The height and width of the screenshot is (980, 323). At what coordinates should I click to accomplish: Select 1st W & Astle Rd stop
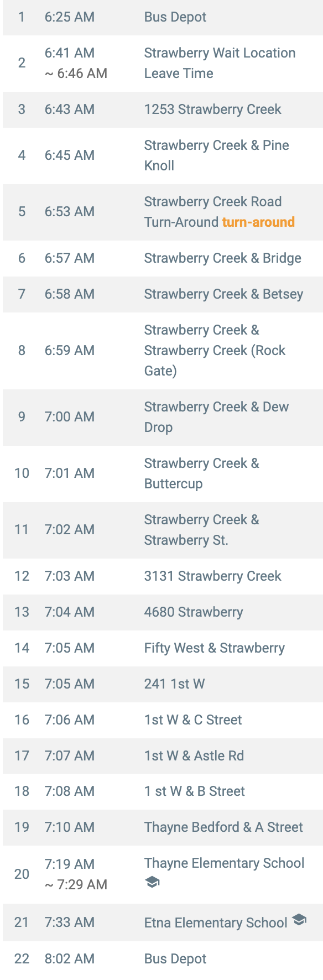[x=163, y=756]
